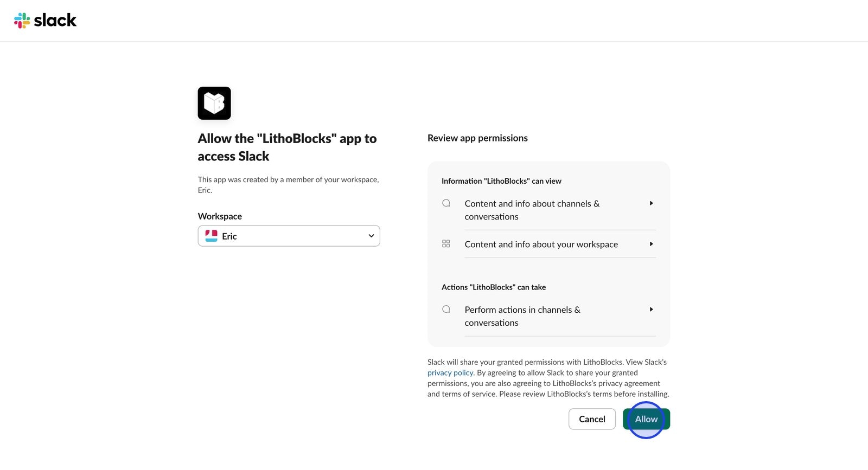868x470 pixels.
Task: Open Slack's privacy policy link
Action: (450, 372)
